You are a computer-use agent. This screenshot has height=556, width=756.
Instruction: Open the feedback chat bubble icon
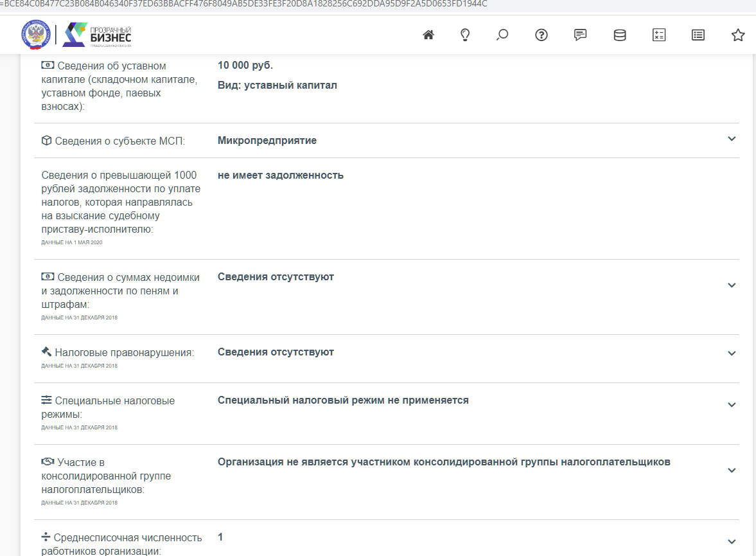pos(581,35)
